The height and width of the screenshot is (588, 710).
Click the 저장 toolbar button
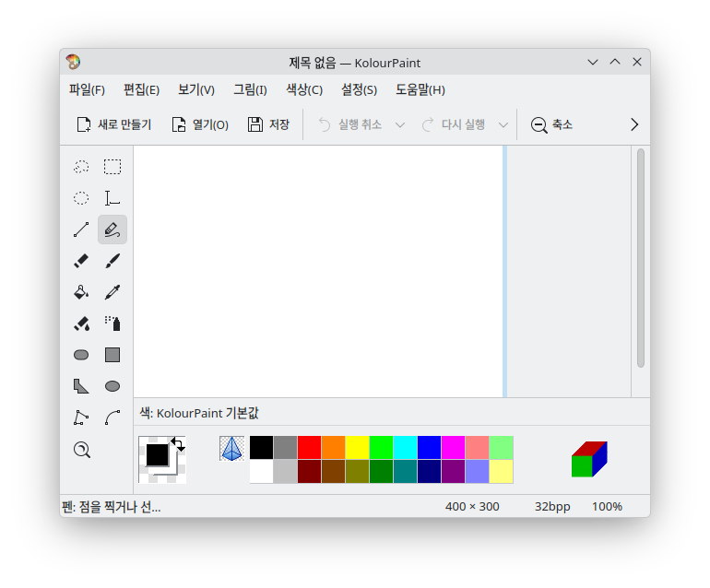tap(268, 124)
